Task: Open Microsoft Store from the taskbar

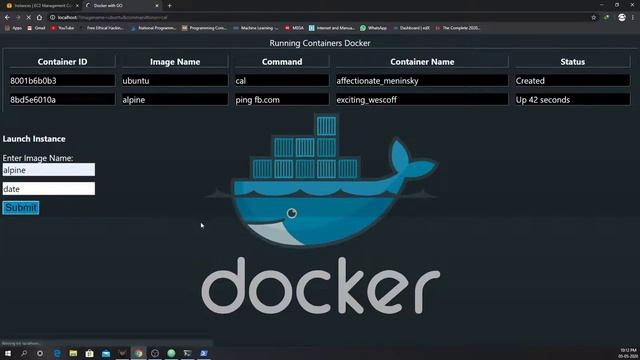Action: pyautogui.click(x=89, y=353)
